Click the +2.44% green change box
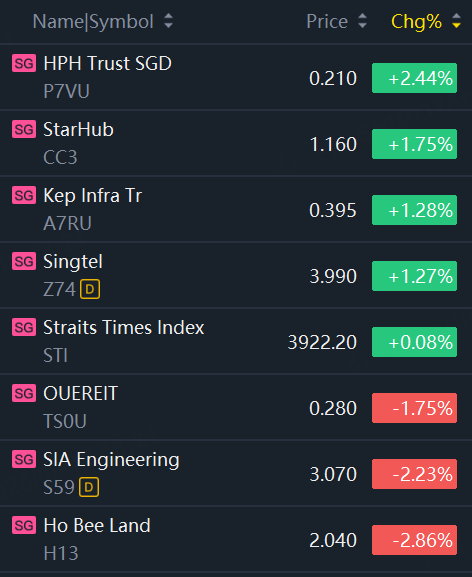 pyautogui.click(x=414, y=78)
